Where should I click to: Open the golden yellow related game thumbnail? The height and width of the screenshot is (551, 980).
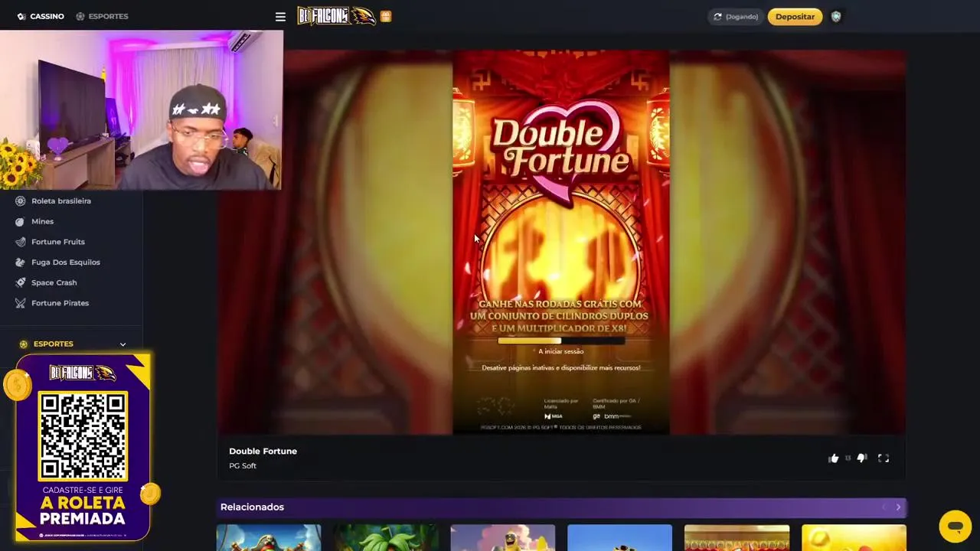854,537
